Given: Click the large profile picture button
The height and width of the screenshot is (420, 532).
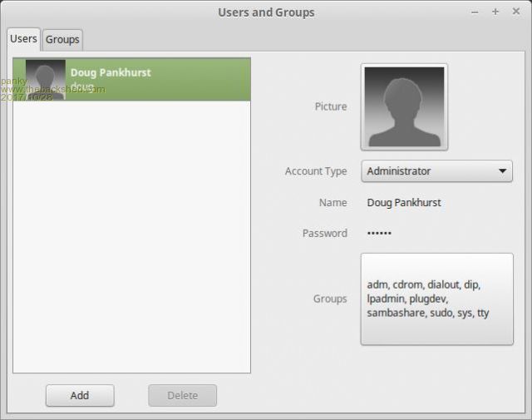Looking at the screenshot, I should pos(405,106).
